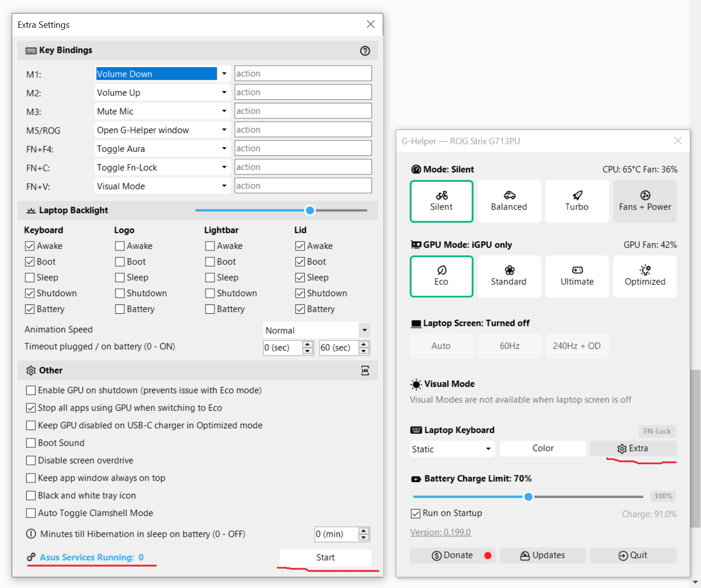Open keyboard Color picker button

tap(543, 449)
